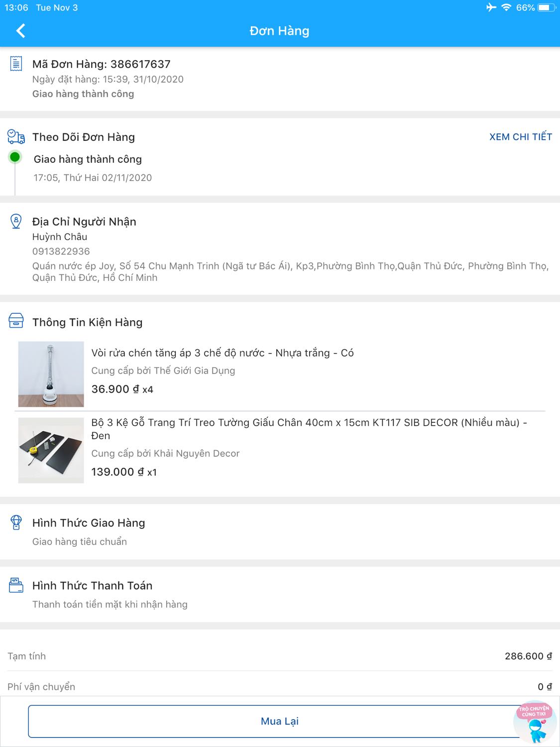Open XEM CHI TIẾT tracking details
Screen dimensions: 560x747
coord(520,137)
